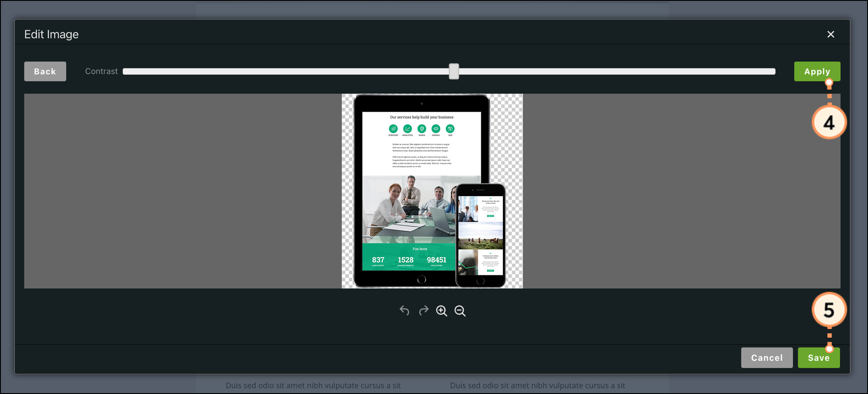Click the Edit Image title text
The height and width of the screenshot is (394, 868).
point(52,34)
